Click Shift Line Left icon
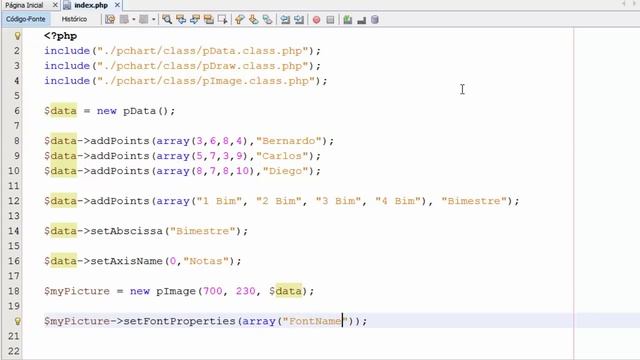Image resolution: width=640 pixels, height=360 pixels. click(285, 19)
